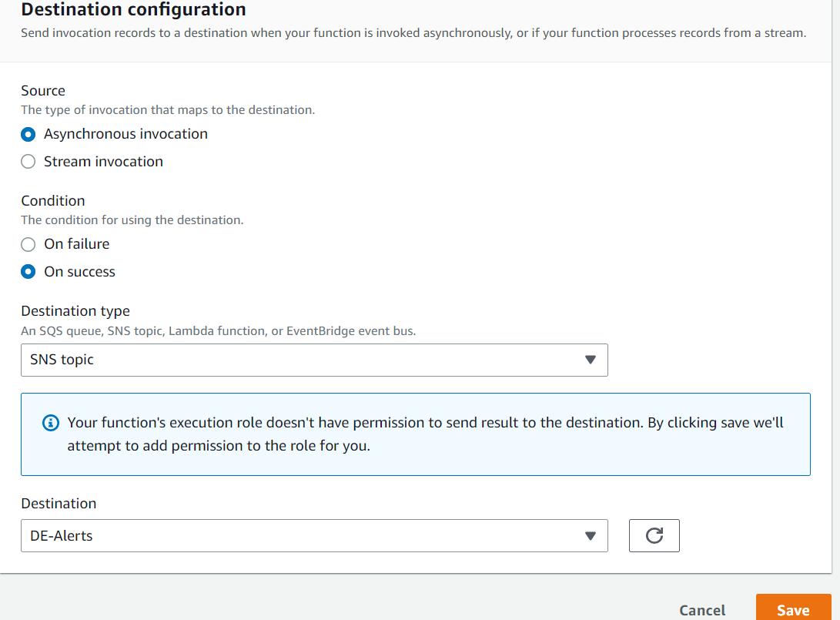
Task: Click the arrow on DE-Alerts dropdown
Action: [591, 536]
